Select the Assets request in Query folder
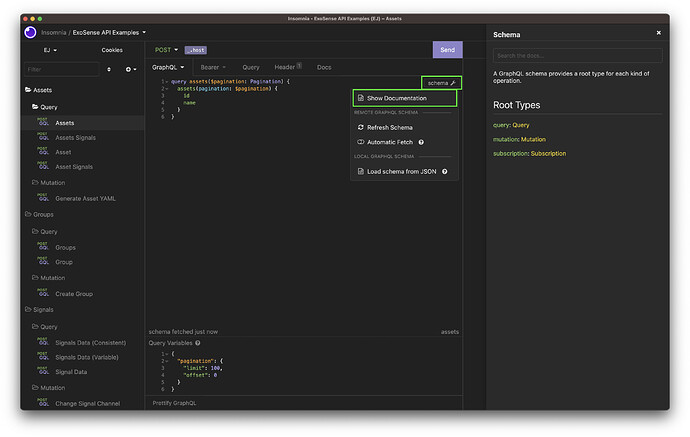The width and height of the screenshot is (690, 437). pyautogui.click(x=83, y=123)
